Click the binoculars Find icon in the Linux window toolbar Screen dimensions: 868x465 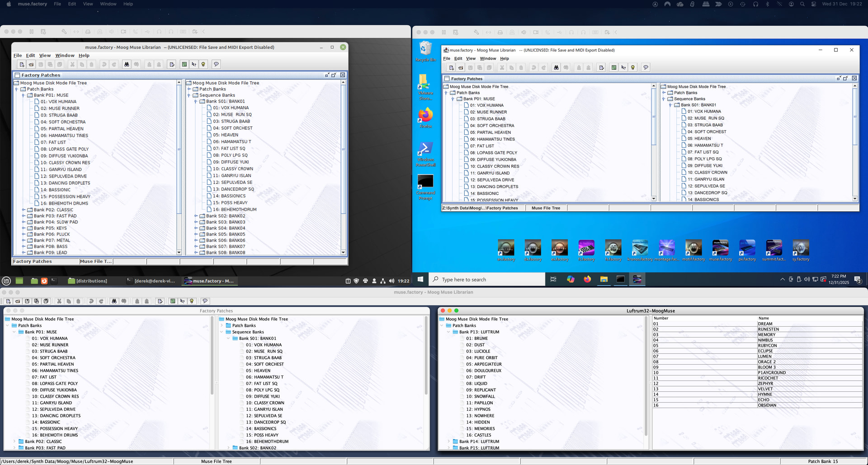click(x=127, y=64)
